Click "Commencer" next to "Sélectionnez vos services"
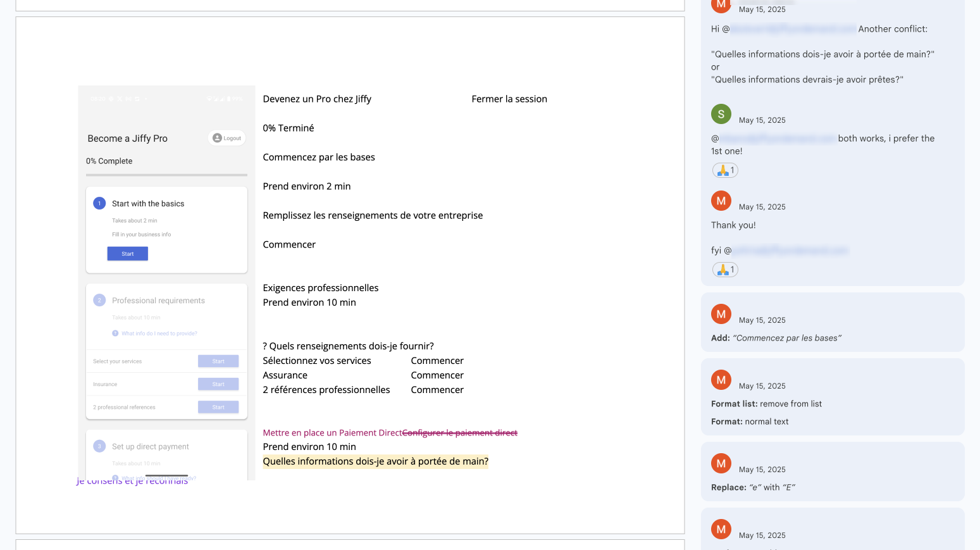This screenshot has height=550, width=980. (437, 360)
